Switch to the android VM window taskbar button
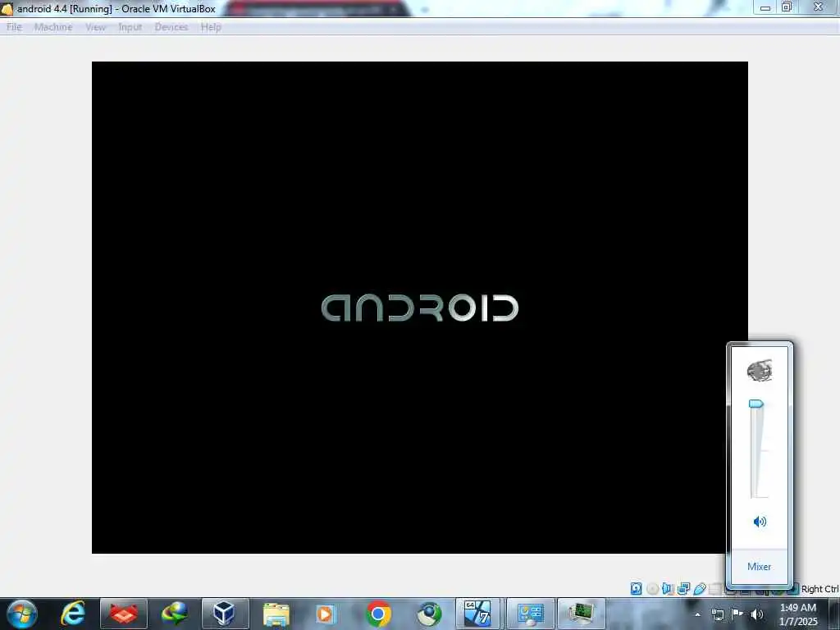Viewport: 840px width, 630px height. [x=478, y=614]
